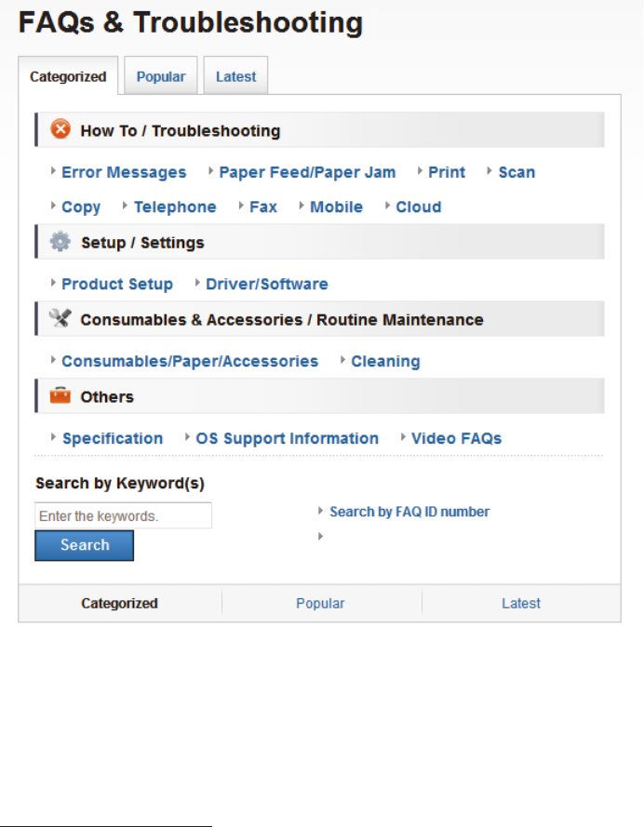Go to Paper Feed/Paper Jam link

point(307,172)
